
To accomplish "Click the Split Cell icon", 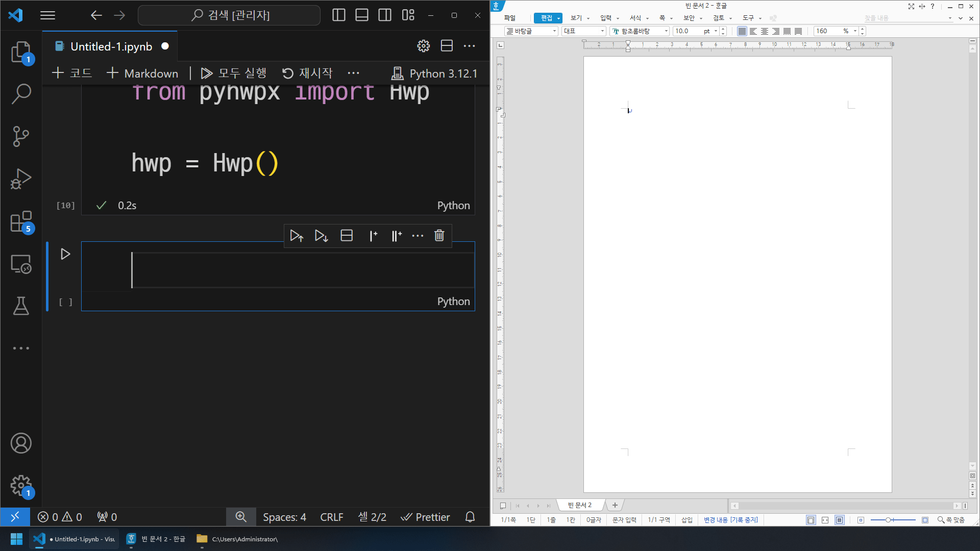I will [346, 236].
